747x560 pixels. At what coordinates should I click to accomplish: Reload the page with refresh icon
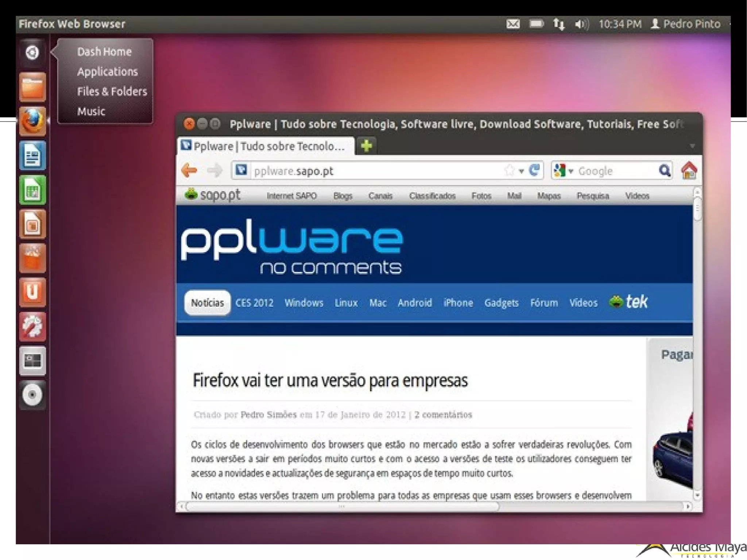click(534, 170)
